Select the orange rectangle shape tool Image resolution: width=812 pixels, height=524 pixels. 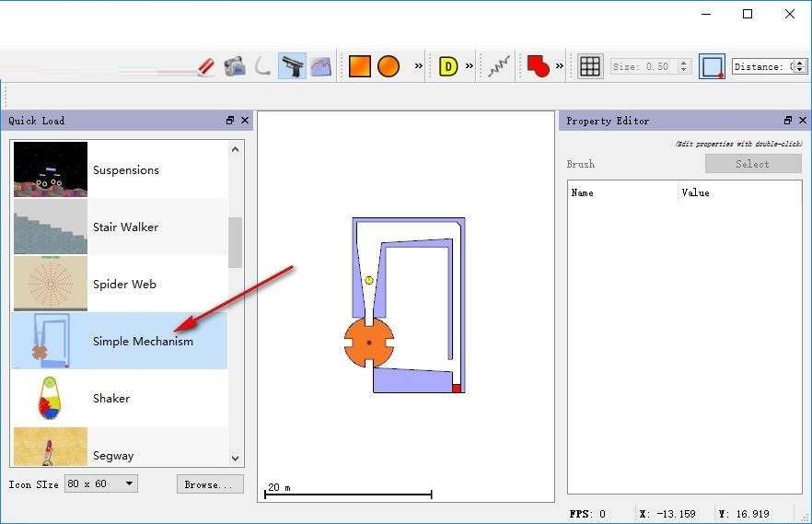pyautogui.click(x=359, y=66)
